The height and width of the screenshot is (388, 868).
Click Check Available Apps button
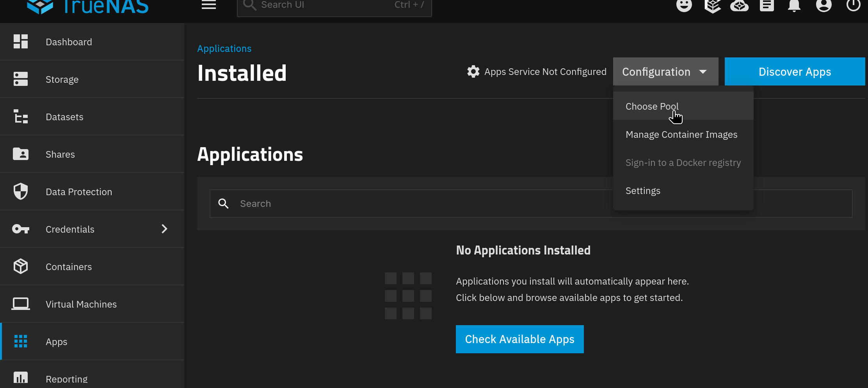(x=520, y=339)
